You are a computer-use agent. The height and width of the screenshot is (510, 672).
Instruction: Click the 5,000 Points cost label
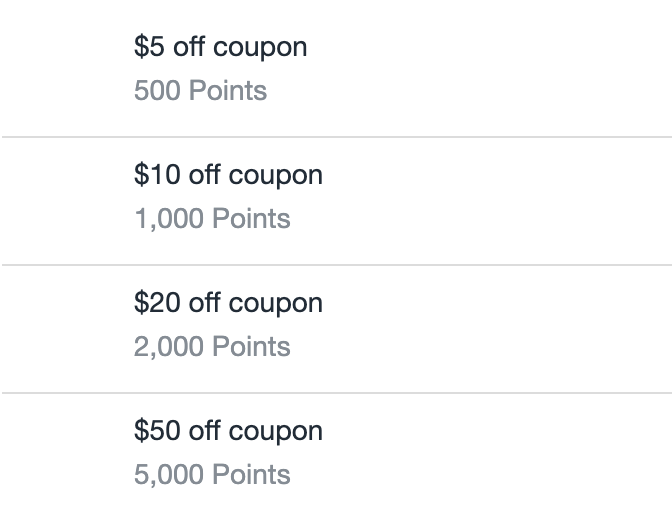(x=212, y=474)
